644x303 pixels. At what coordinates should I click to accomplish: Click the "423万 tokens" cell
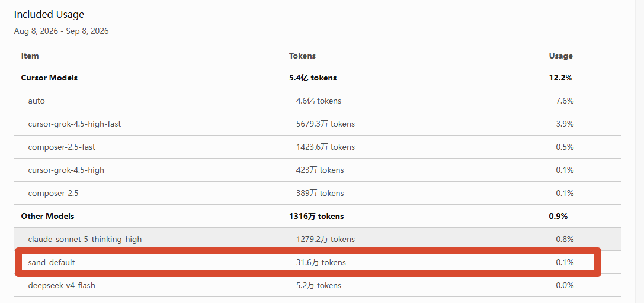(320, 170)
